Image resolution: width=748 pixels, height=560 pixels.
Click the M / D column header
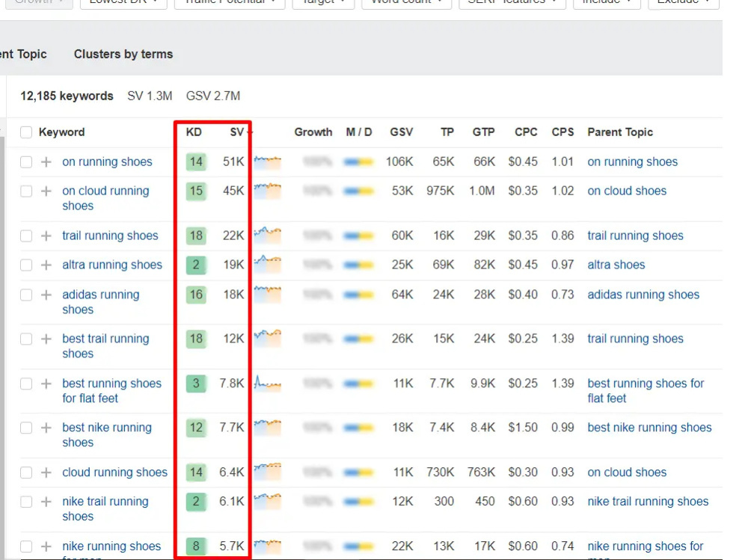(x=359, y=132)
